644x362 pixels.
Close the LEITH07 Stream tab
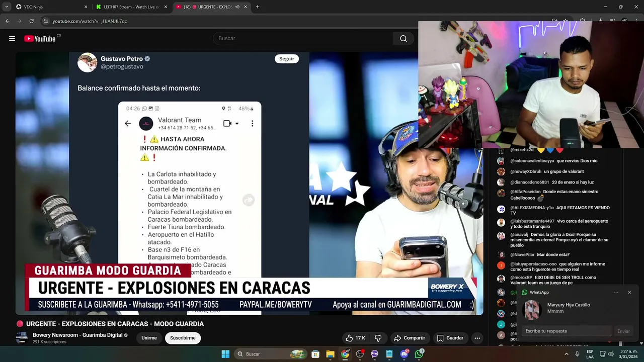[167, 7]
